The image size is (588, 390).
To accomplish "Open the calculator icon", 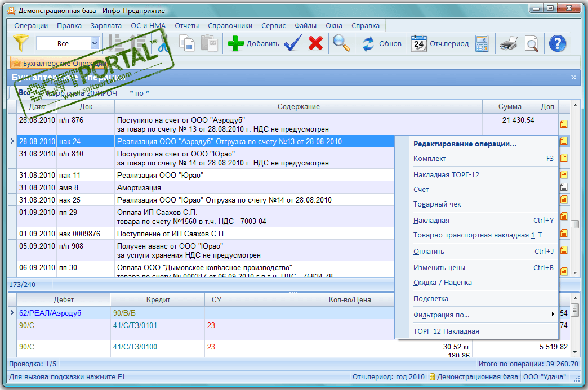I will click(x=482, y=43).
